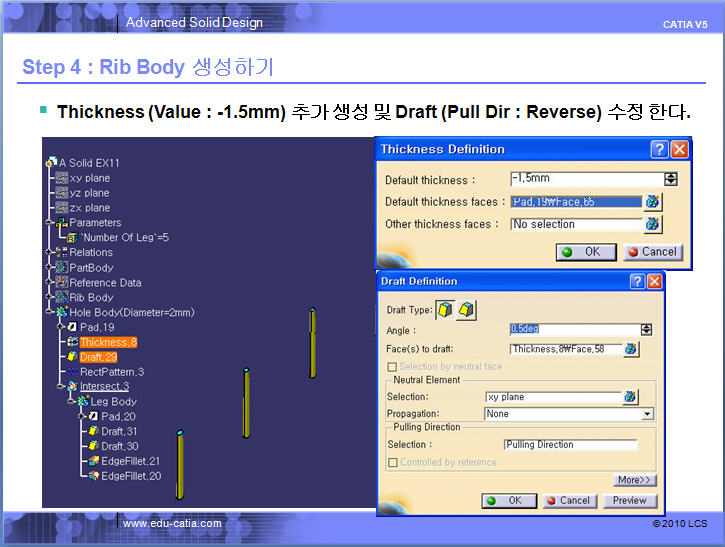Image resolution: width=725 pixels, height=547 pixels.
Task: Click selection icon beside Face(s) to draft
Action: (x=631, y=349)
